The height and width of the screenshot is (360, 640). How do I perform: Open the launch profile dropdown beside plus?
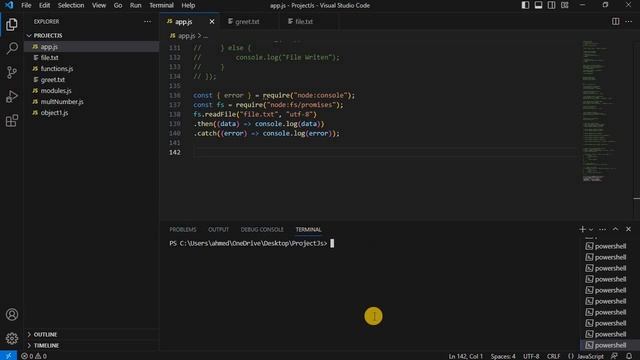tap(591, 230)
